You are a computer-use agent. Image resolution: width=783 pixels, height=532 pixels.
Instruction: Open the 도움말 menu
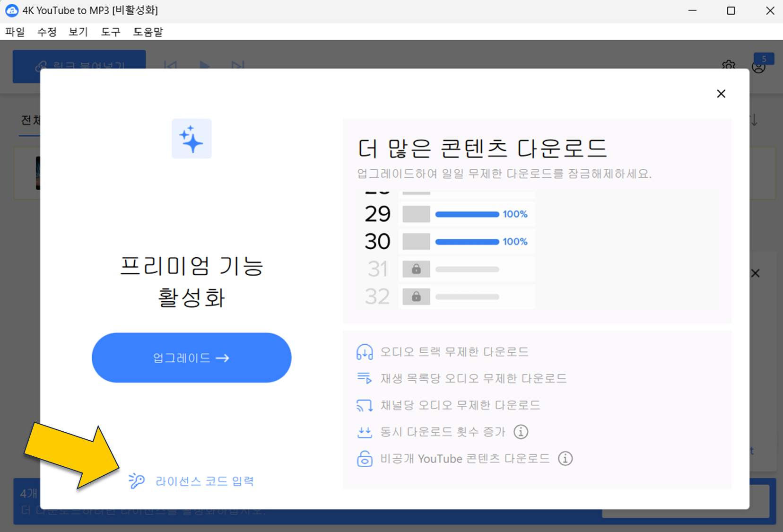pos(148,32)
